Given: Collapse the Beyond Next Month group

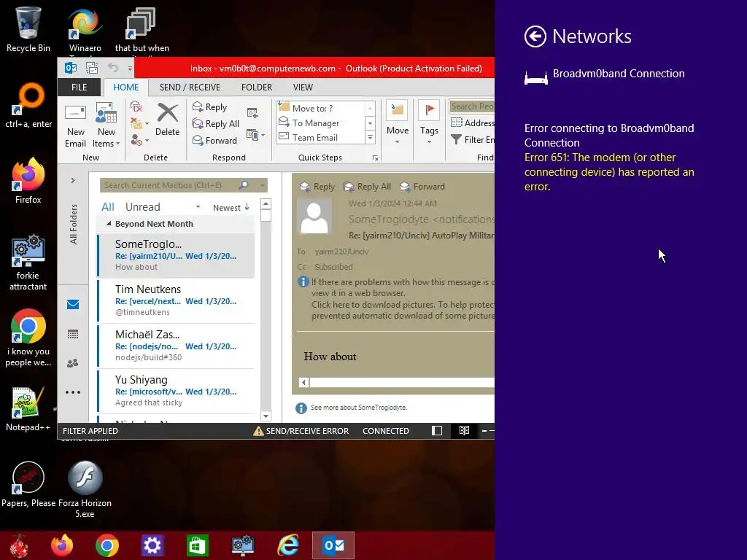Looking at the screenshot, I should tap(109, 223).
